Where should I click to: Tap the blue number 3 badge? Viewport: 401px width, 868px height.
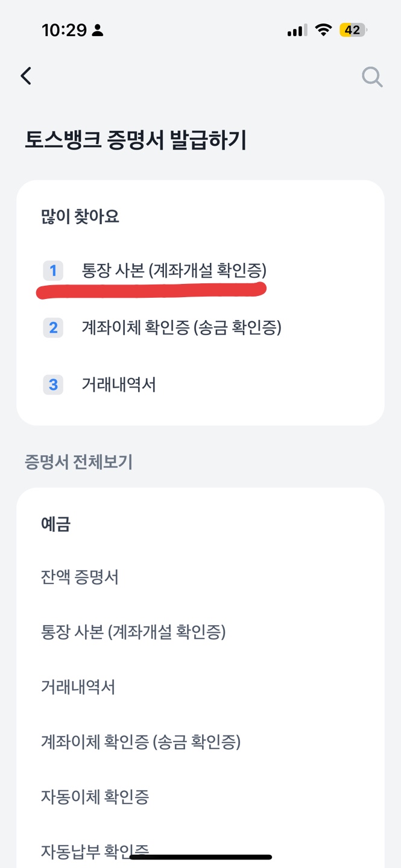pos(53,385)
